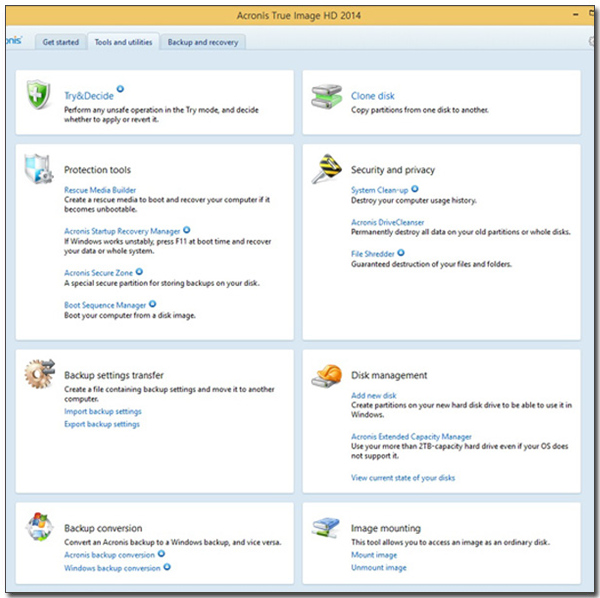
Task: Switch to the Get started tab
Action: click(60, 42)
